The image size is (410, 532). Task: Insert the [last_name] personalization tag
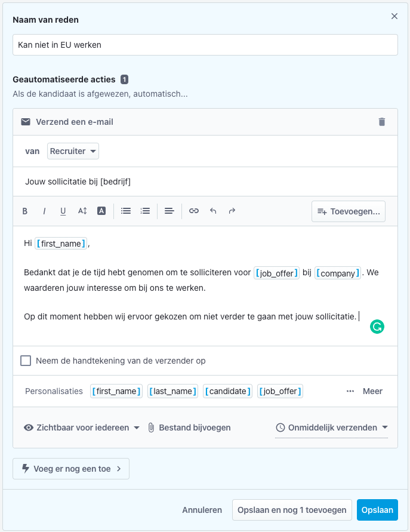click(172, 391)
